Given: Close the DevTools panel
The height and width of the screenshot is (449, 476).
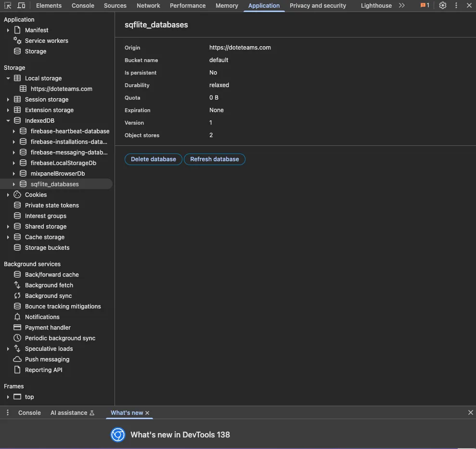Looking at the screenshot, I should [469, 5].
